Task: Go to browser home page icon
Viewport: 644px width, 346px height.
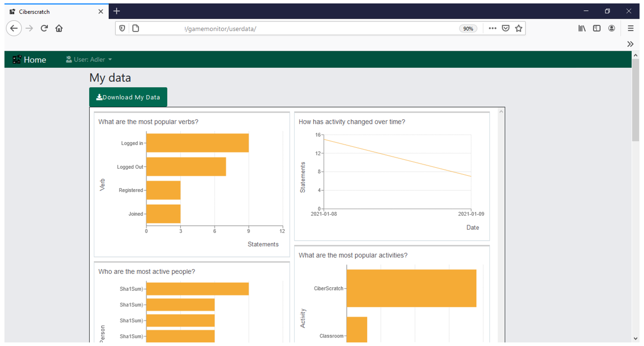Action: click(59, 28)
